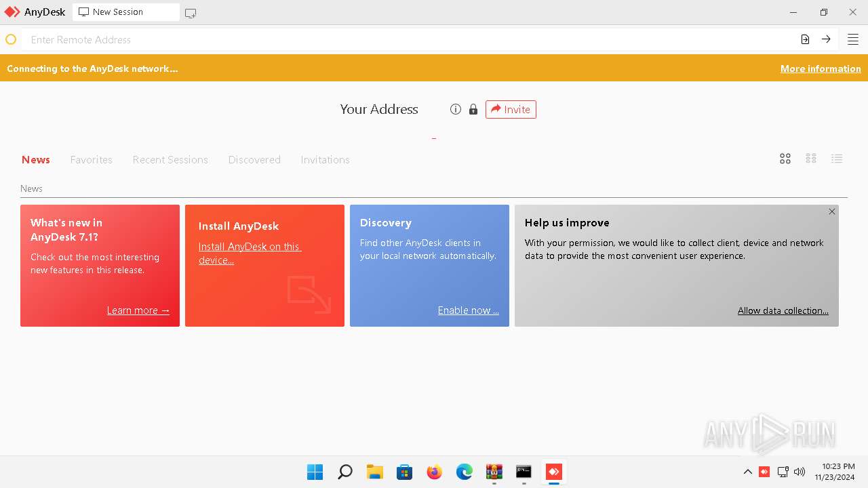The image size is (868, 488).
Task: Click the Your Address label
Action: point(379,109)
